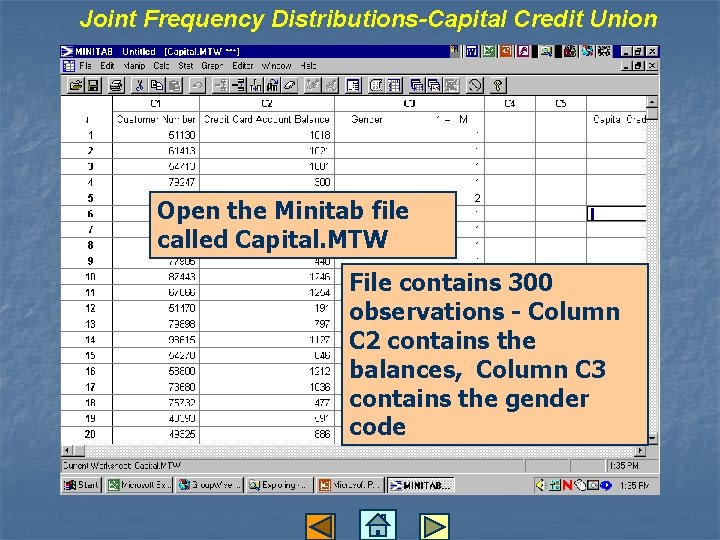720x540 pixels.
Task: Switch to GroupWise taskbar button
Action: [x=210, y=485]
